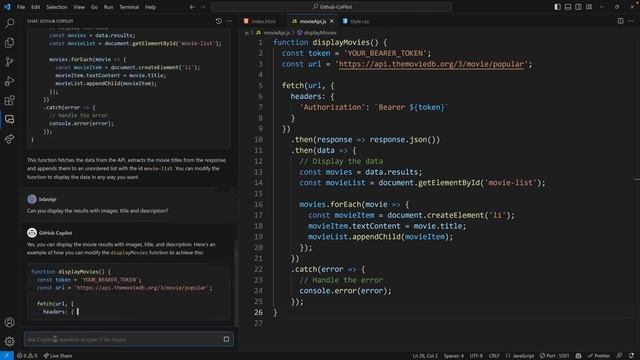Viewport: 640px width, 360px height.
Task: Toggle the bottom panel layout
Action: point(568,7)
